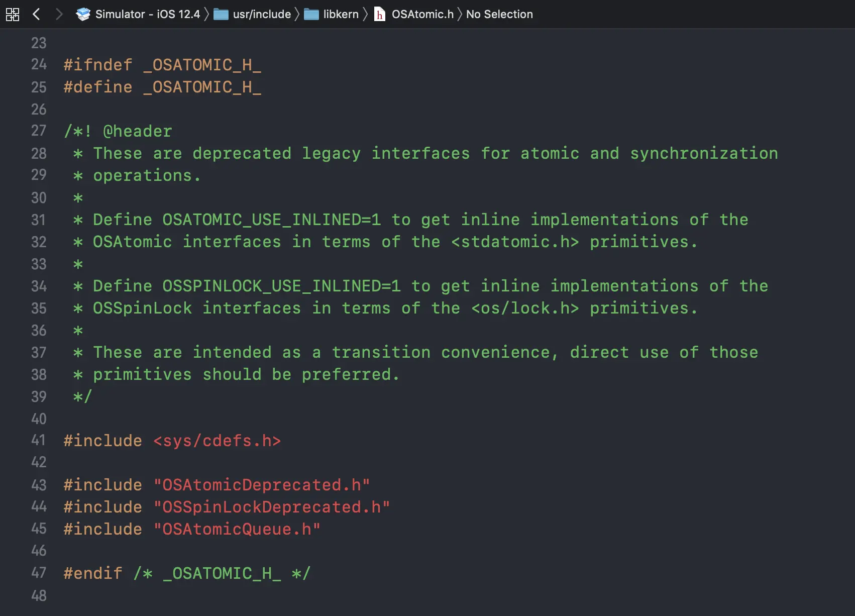Open the related items grid menu
This screenshot has height=616, width=855.
13,14
